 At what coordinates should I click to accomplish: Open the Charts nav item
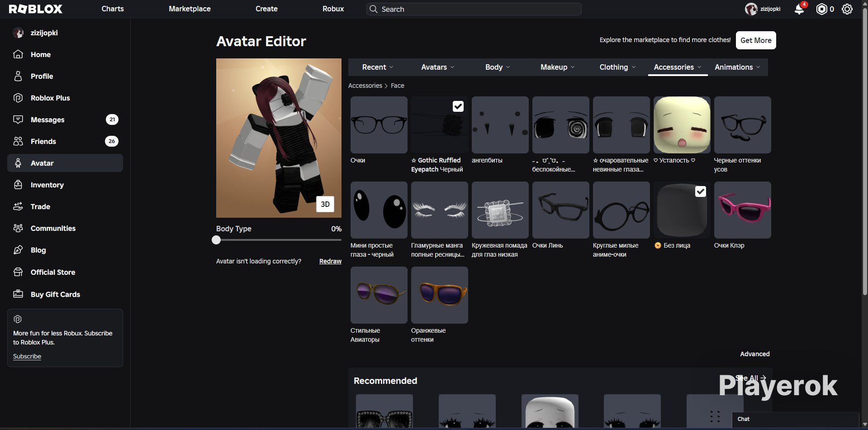point(113,9)
